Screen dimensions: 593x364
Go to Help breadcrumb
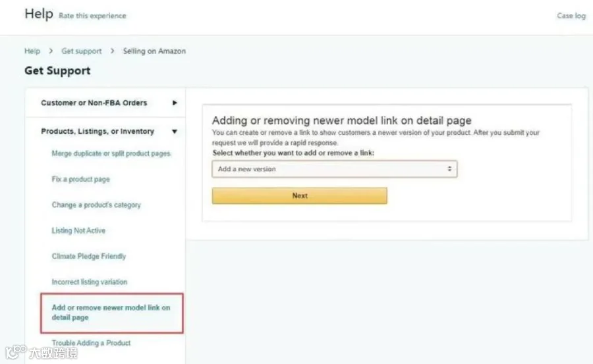32,51
